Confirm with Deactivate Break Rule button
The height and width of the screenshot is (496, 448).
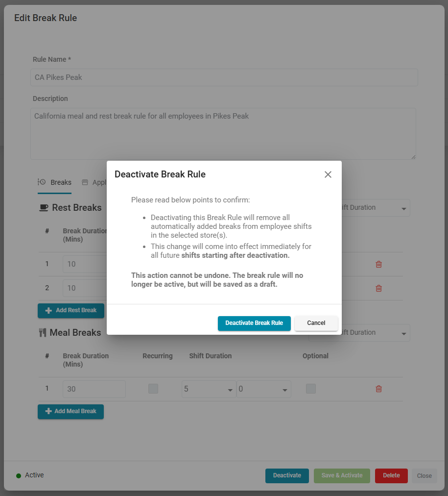pyautogui.click(x=254, y=323)
